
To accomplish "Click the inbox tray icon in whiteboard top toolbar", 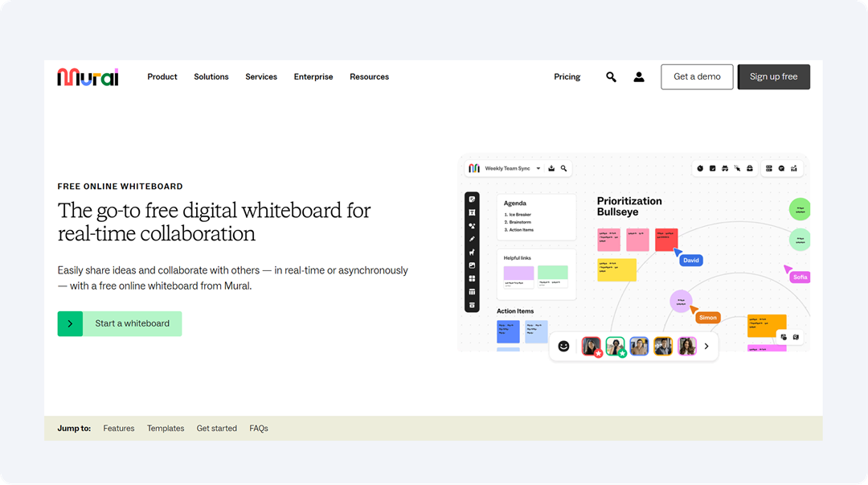I will [750, 168].
